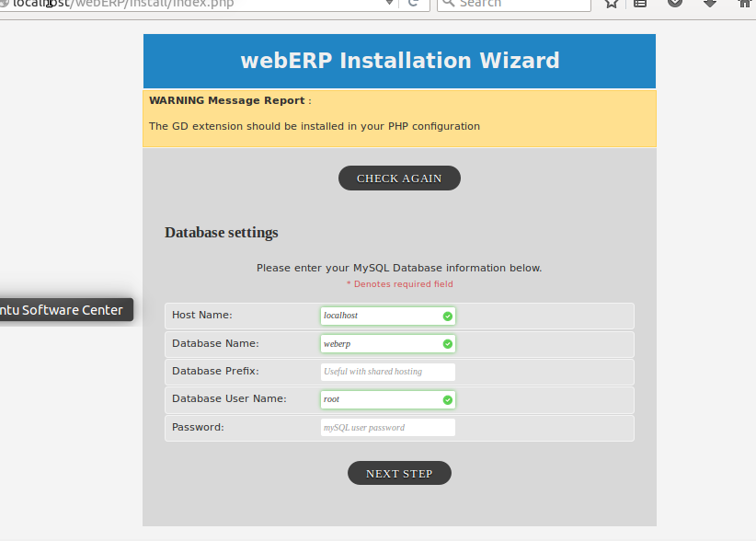This screenshot has height=541, width=756.
Task: Click the NEXT STEP button
Action: coord(399,473)
